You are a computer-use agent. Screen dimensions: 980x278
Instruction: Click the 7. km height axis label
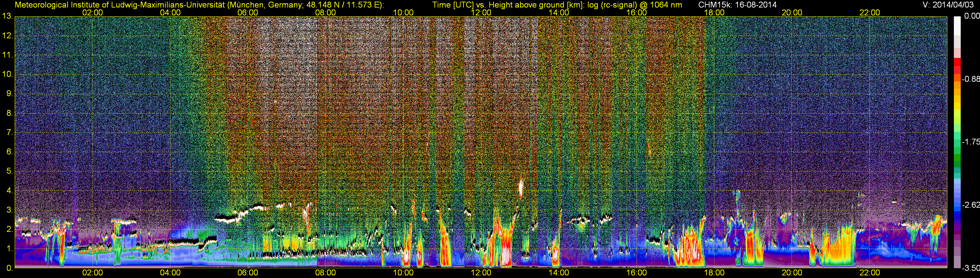[x=9, y=132]
